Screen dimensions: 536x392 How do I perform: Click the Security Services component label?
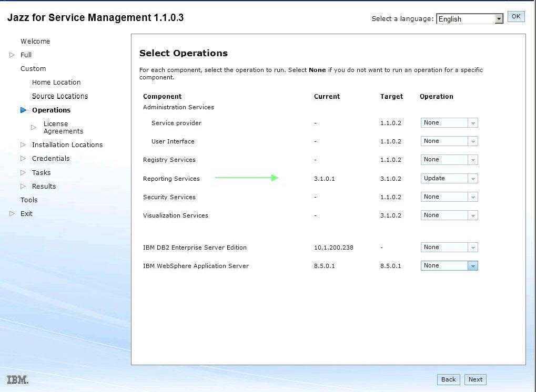169,197
